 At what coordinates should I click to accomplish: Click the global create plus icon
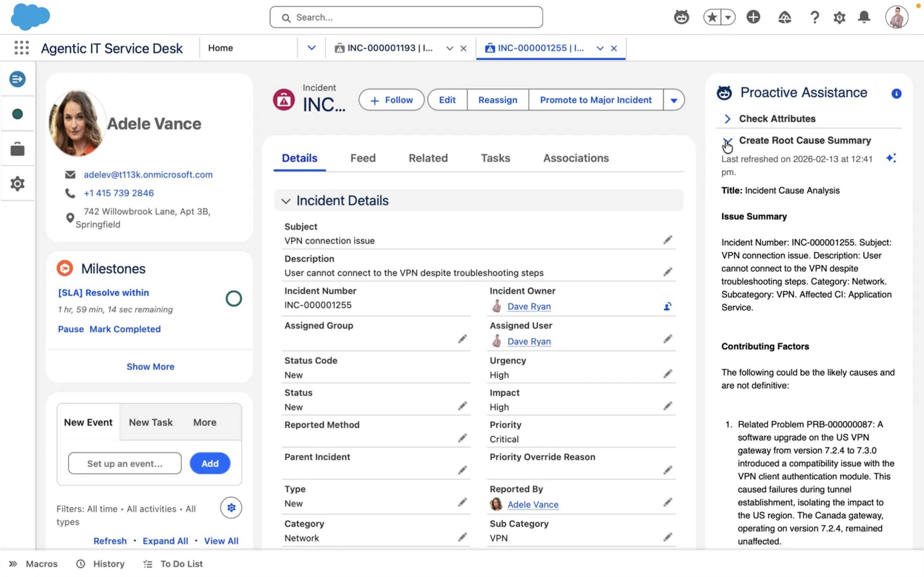coord(753,17)
